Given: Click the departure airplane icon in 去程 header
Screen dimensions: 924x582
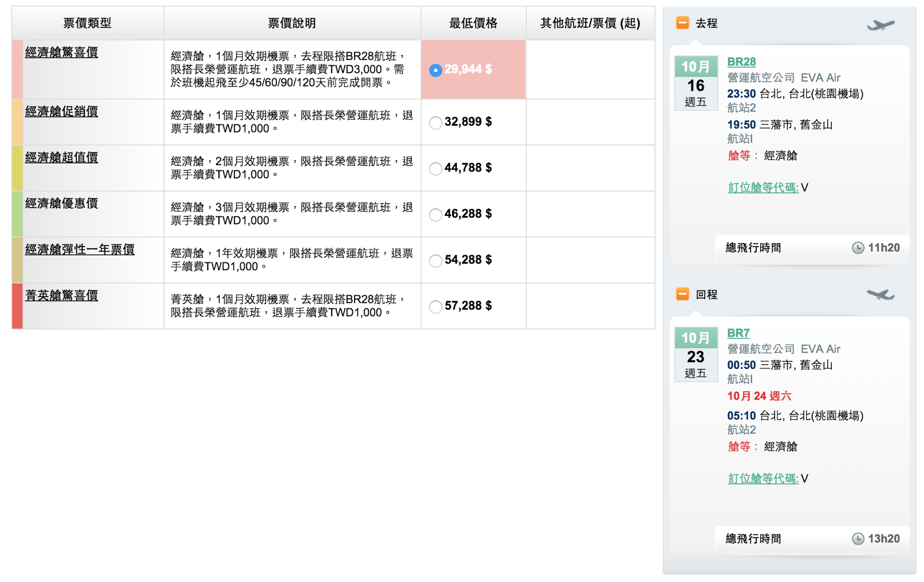Looking at the screenshot, I should (x=880, y=24).
